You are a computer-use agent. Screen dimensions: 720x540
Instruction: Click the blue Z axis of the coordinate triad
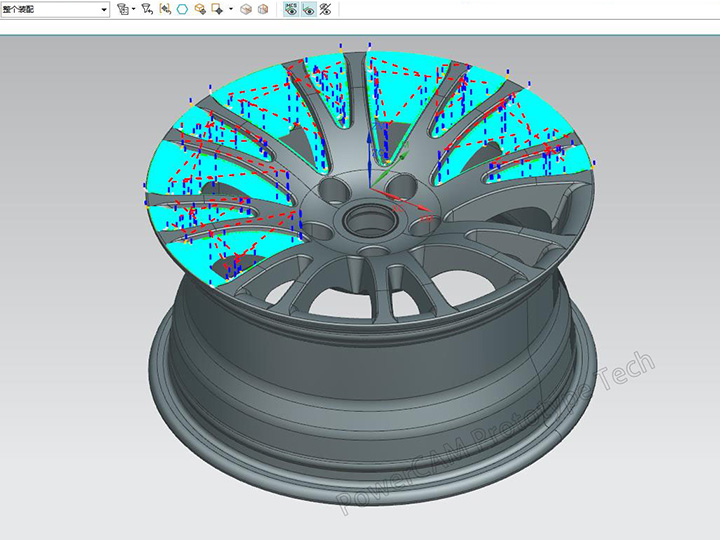369,161
